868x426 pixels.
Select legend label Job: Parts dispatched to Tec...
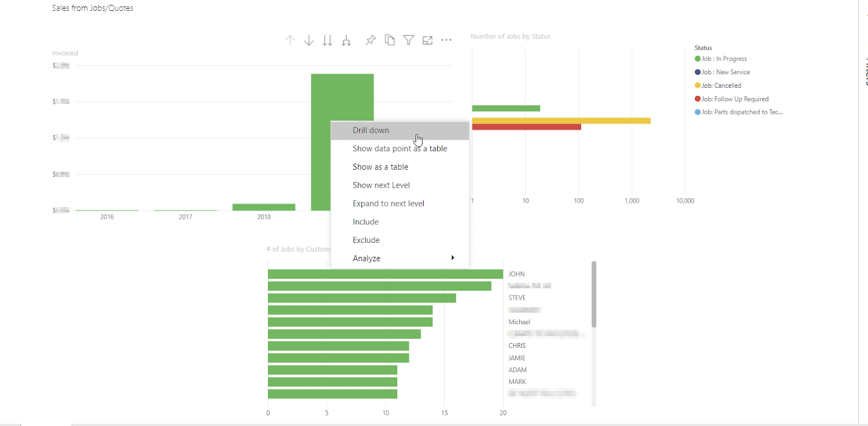click(742, 112)
